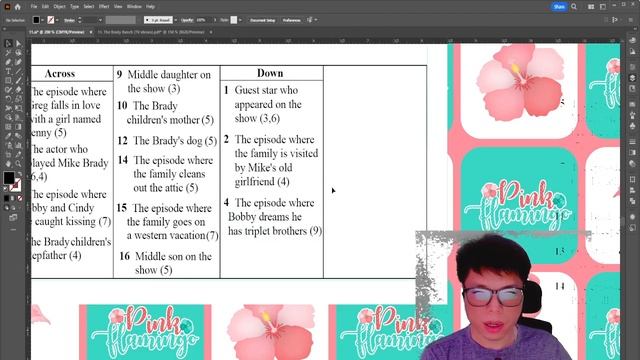Viewport: 640px width, 360px height.
Task: Select the Paintbrush tool
Action: pyautogui.click(x=18, y=80)
